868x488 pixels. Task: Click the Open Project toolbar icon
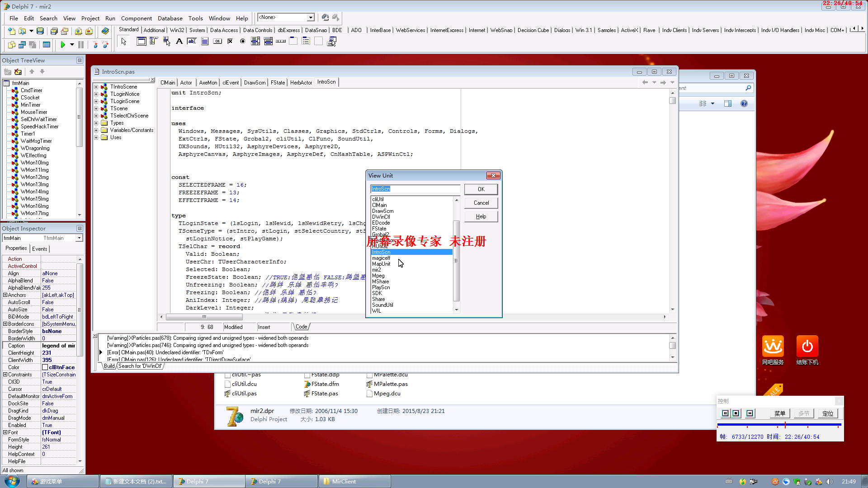pyautogui.click(x=65, y=31)
